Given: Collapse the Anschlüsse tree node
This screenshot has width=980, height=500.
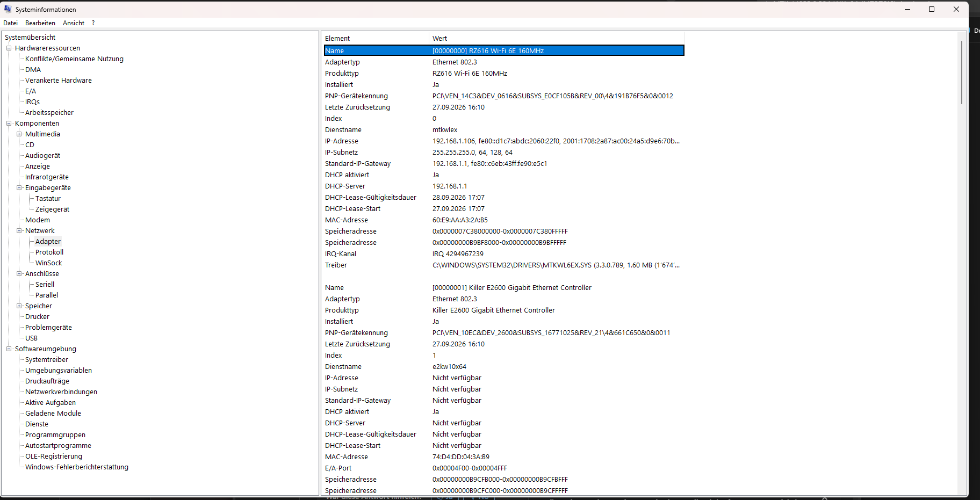Looking at the screenshot, I should [19, 274].
